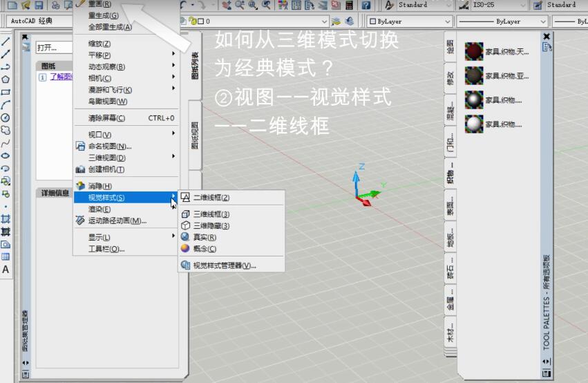Click the Save disk icon in toolbar
Viewport: 588px width, 383px height.
(39, 5)
